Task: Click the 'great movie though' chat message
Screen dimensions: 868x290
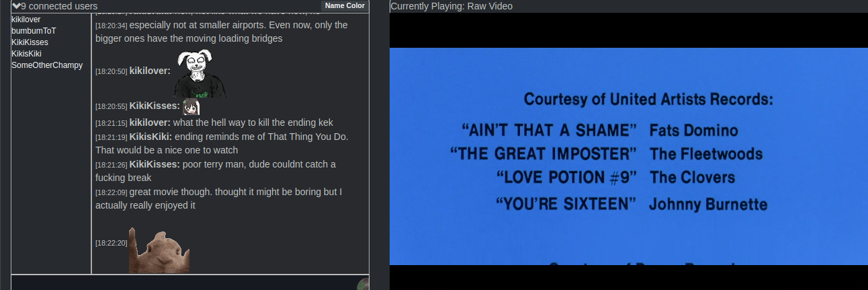Action: click(219, 198)
